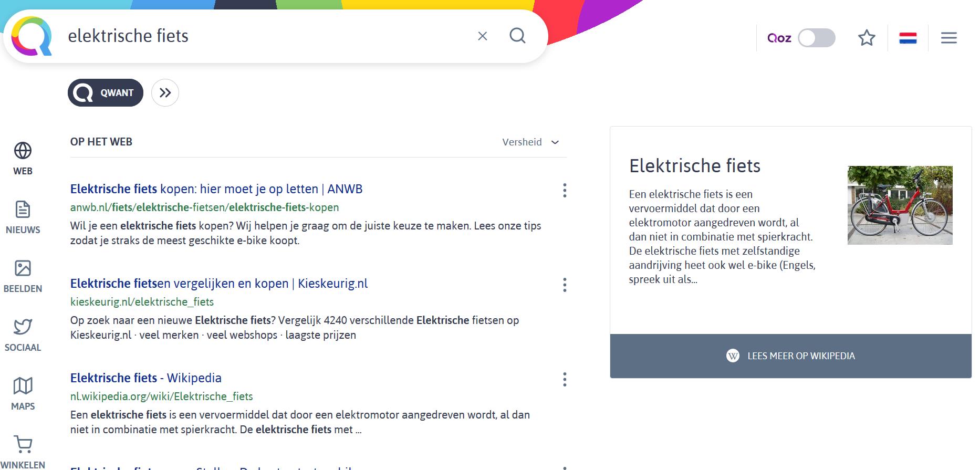Click the nl.wikipedia.org result URL
Screen dimensions: 980x470
pyautogui.click(x=161, y=396)
